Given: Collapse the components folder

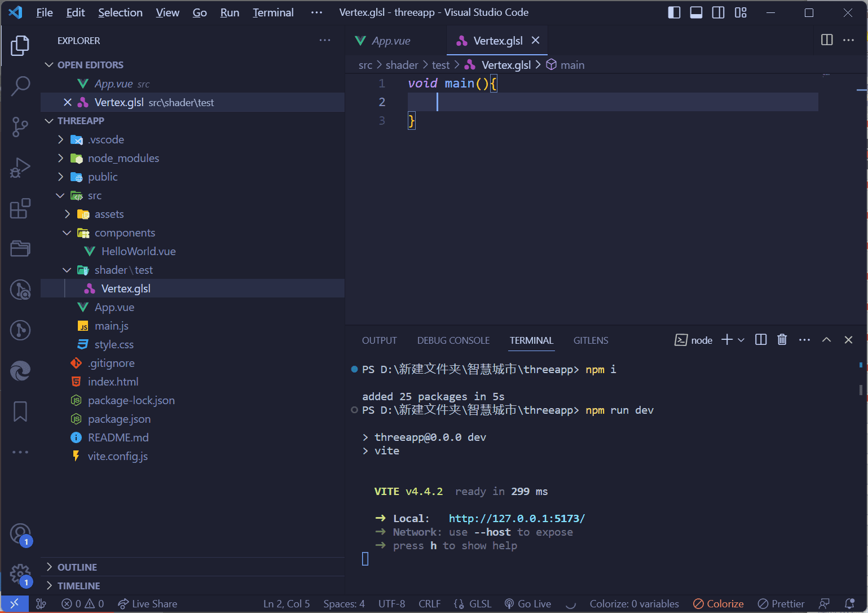Looking at the screenshot, I should 68,233.
